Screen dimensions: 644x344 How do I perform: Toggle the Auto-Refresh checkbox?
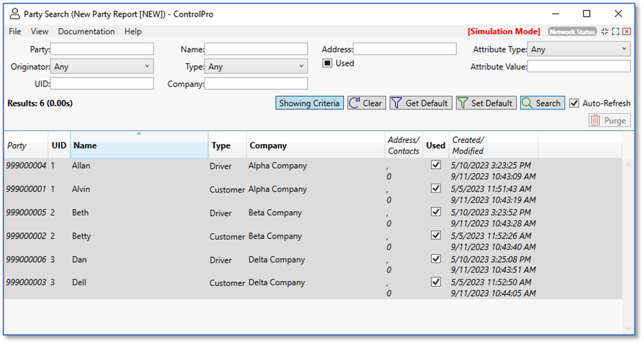tap(574, 103)
